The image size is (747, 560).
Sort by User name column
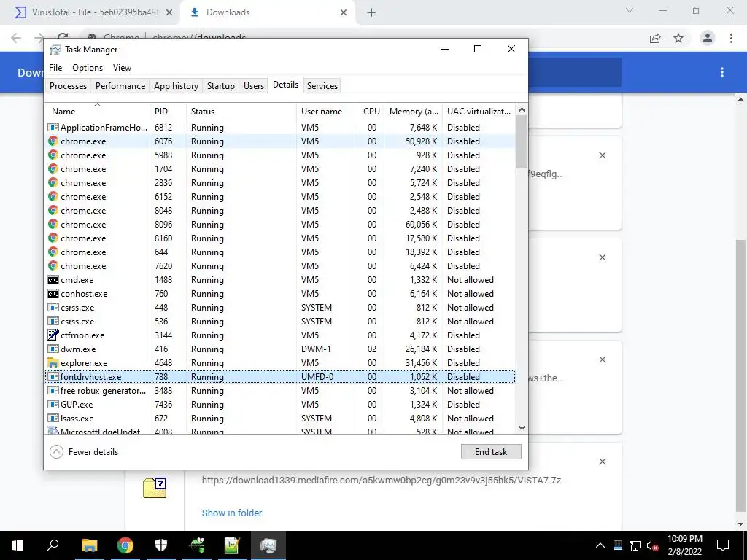pos(325,112)
